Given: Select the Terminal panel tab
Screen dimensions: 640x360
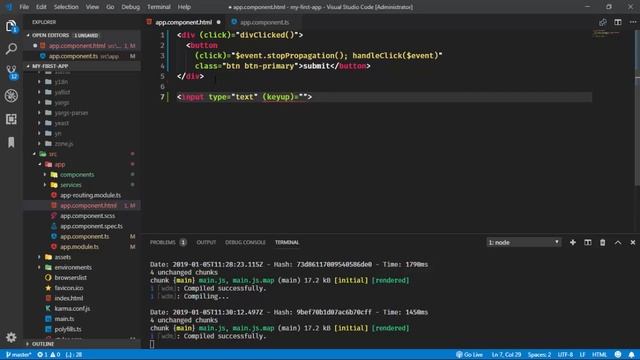Looking at the screenshot, I should point(287,242).
